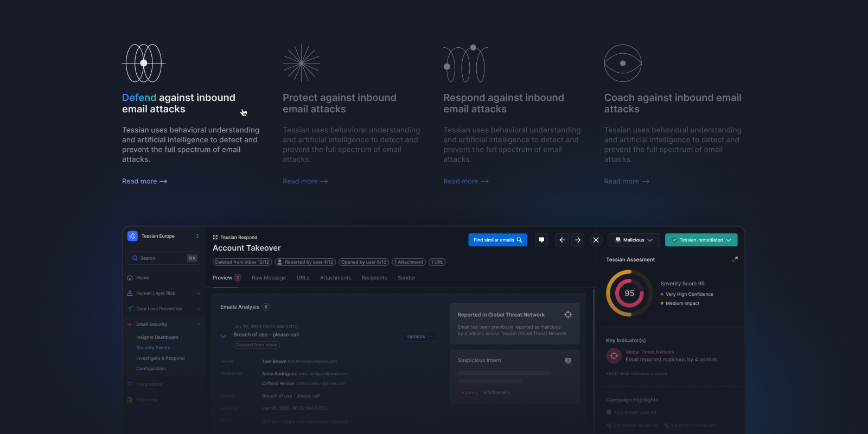
Task: Follow Read more under Defend against inbound
Action: (x=144, y=181)
